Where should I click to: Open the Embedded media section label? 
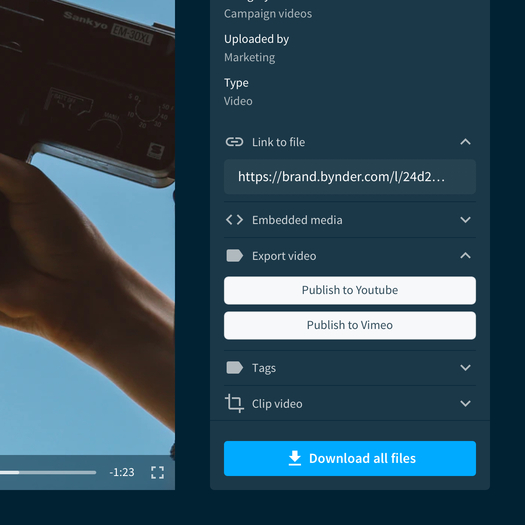297,220
